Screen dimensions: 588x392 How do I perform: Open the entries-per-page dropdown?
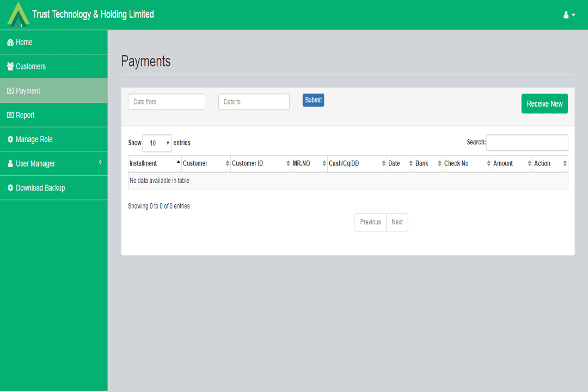(x=157, y=143)
